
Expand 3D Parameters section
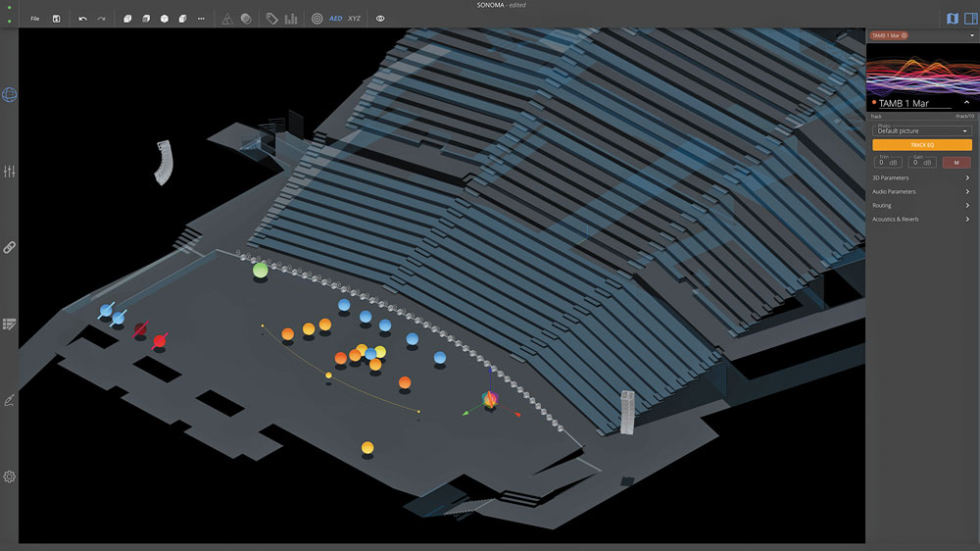922,178
